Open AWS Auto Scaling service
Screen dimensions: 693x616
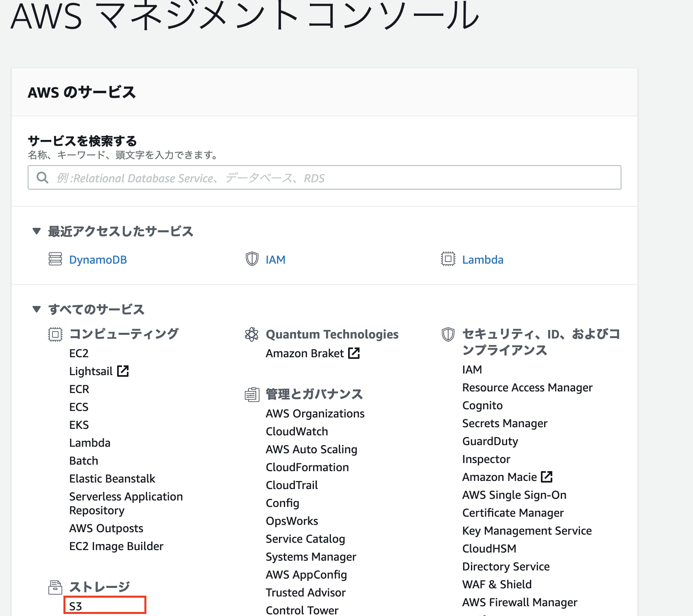tap(312, 449)
